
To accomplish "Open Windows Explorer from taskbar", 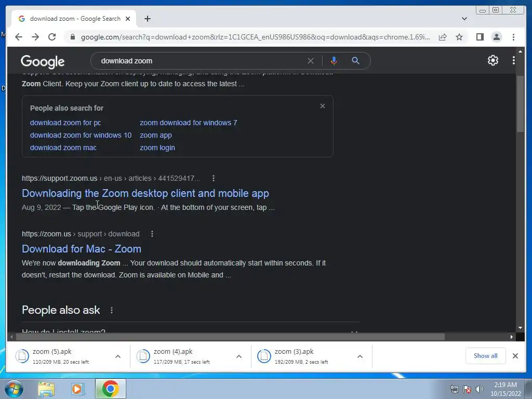I will [x=46, y=389].
